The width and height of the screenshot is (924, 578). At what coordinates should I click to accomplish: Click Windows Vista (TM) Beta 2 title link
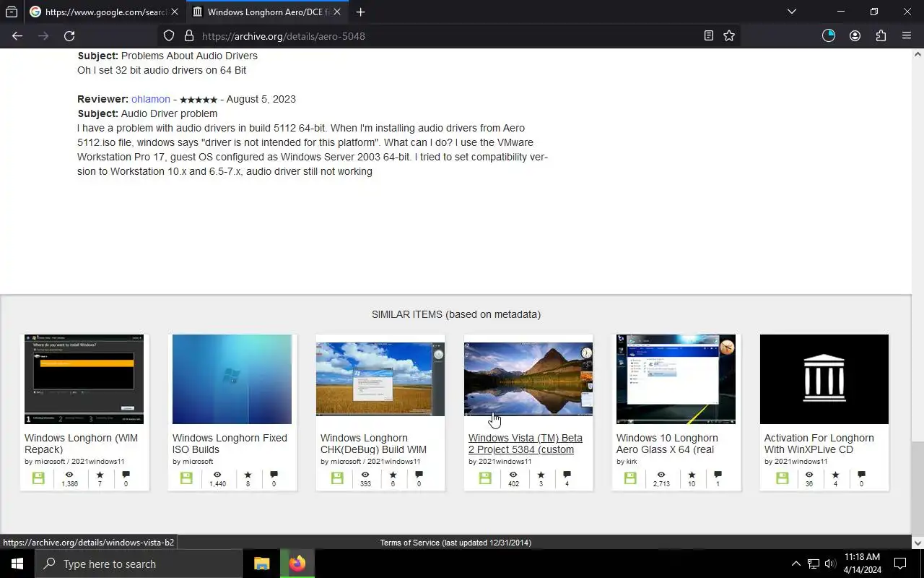(x=526, y=444)
